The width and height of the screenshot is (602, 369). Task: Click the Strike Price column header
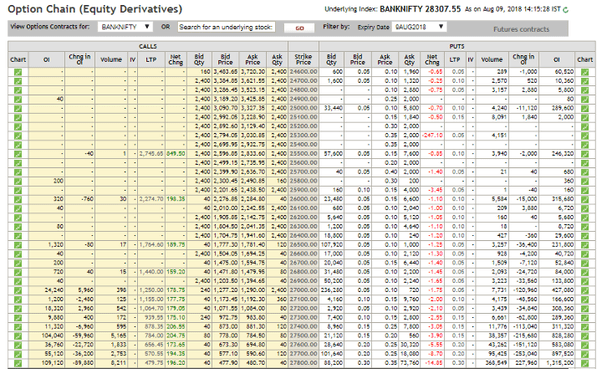click(303, 60)
